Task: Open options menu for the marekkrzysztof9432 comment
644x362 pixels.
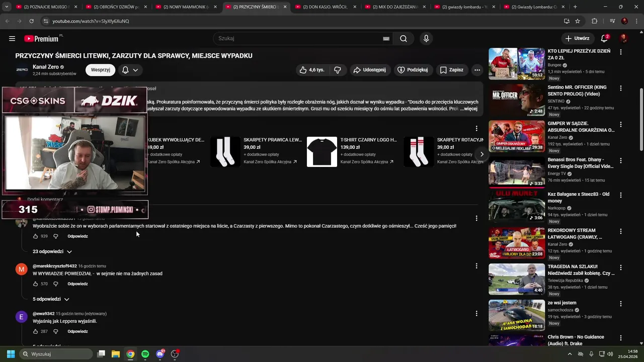Action: coord(476,266)
